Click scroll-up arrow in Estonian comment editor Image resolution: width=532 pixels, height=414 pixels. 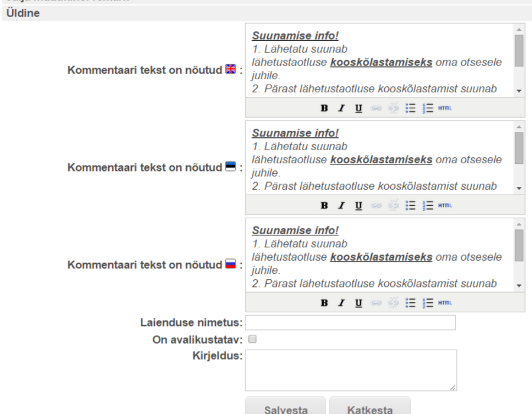(519, 127)
